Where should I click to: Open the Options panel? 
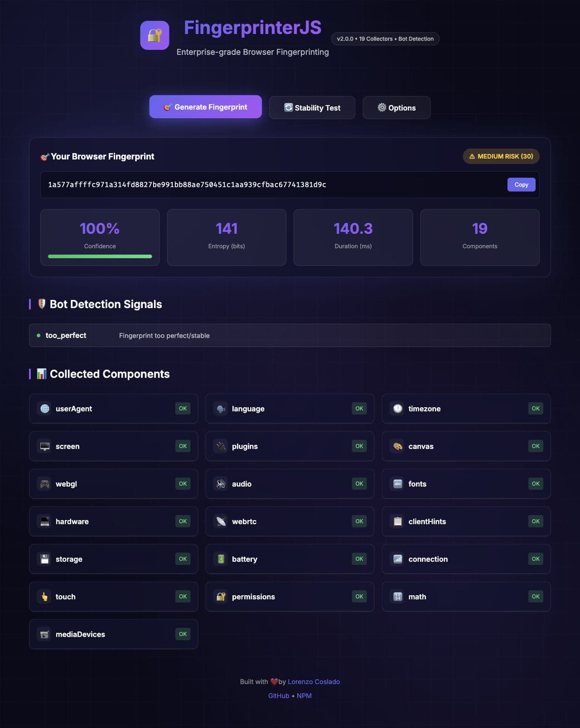(396, 107)
